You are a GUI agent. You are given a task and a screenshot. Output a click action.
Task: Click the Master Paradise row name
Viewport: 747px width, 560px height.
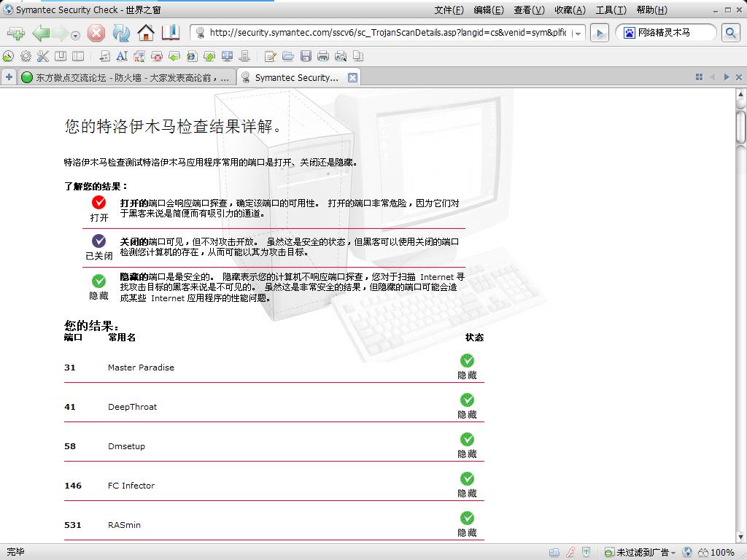click(141, 367)
